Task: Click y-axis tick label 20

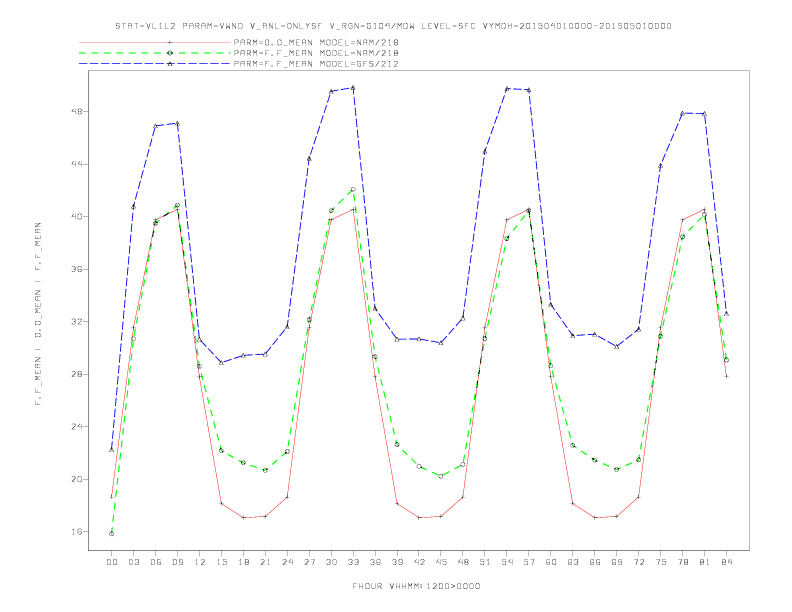Action: (x=76, y=479)
